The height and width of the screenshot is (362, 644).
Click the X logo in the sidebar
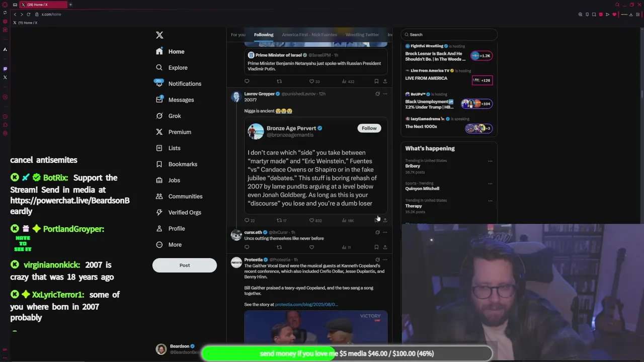click(x=159, y=35)
